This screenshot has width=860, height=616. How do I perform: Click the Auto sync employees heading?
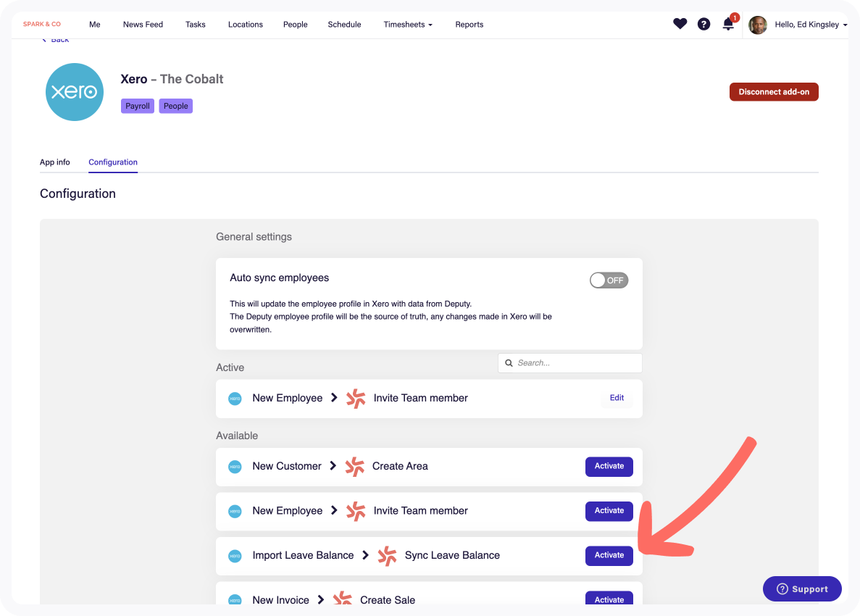pyautogui.click(x=279, y=278)
